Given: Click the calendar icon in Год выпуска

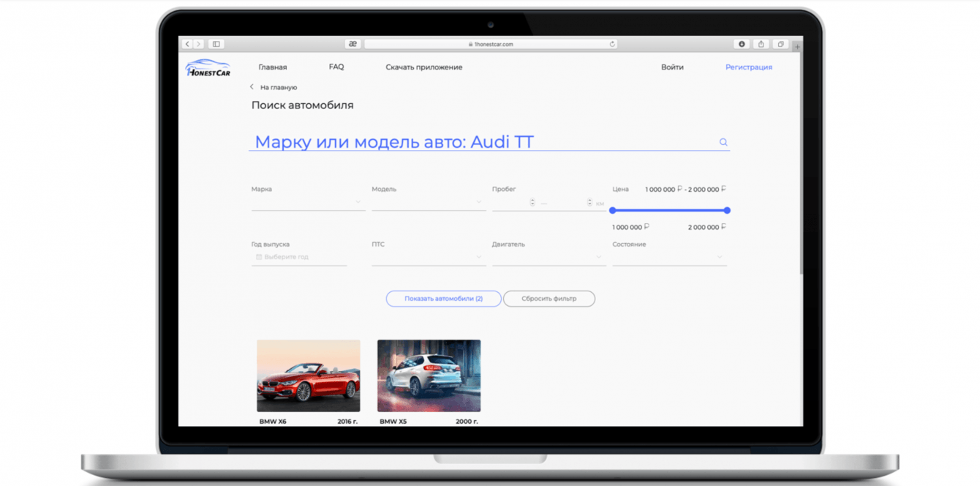Looking at the screenshot, I should pos(259,257).
